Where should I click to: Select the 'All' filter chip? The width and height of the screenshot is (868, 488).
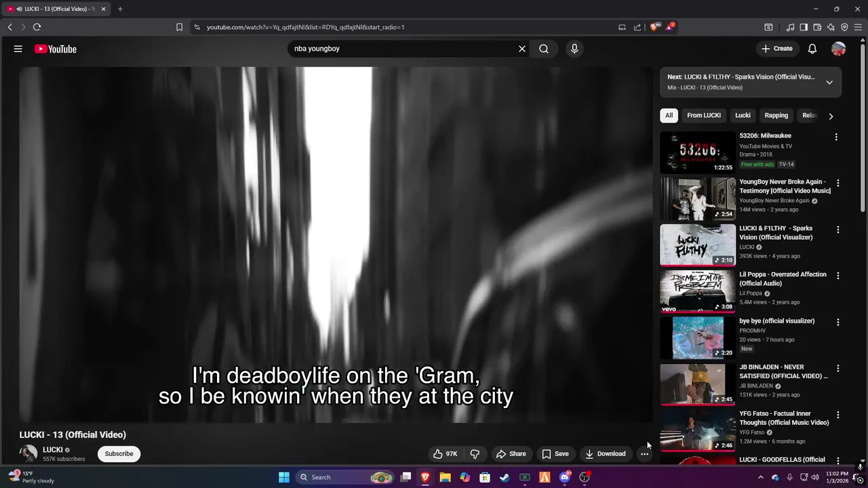click(x=669, y=115)
